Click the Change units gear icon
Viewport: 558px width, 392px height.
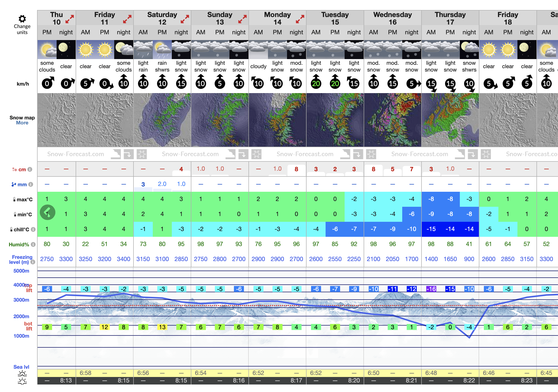[x=22, y=19]
